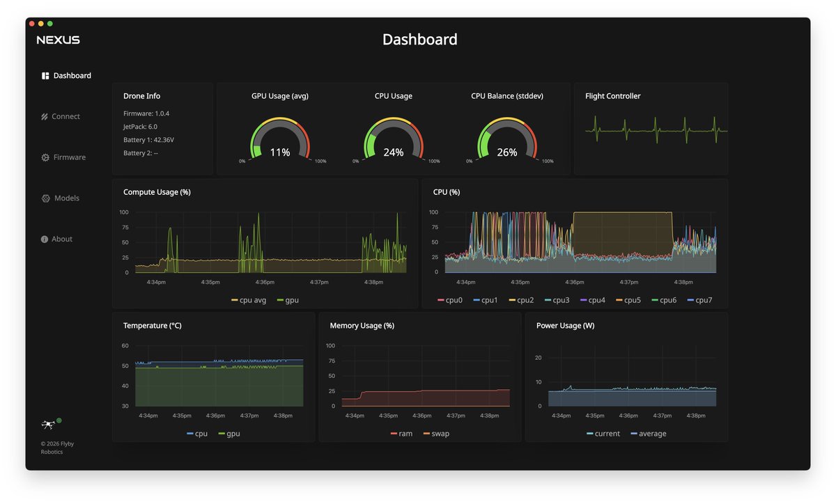Click the Models icon in sidebar
836x504 pixels.
[x=46, y=198]
